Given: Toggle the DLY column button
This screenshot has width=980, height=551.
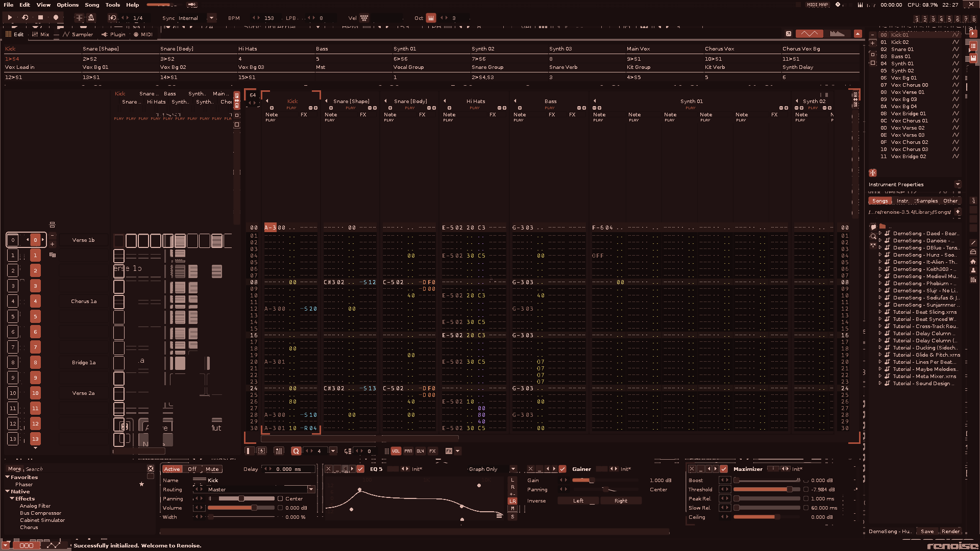Looking at the screenshot, I should 421,451.
